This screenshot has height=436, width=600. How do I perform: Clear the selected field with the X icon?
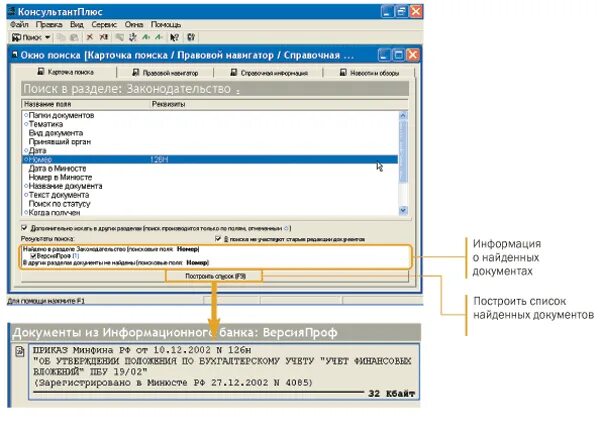90,37
